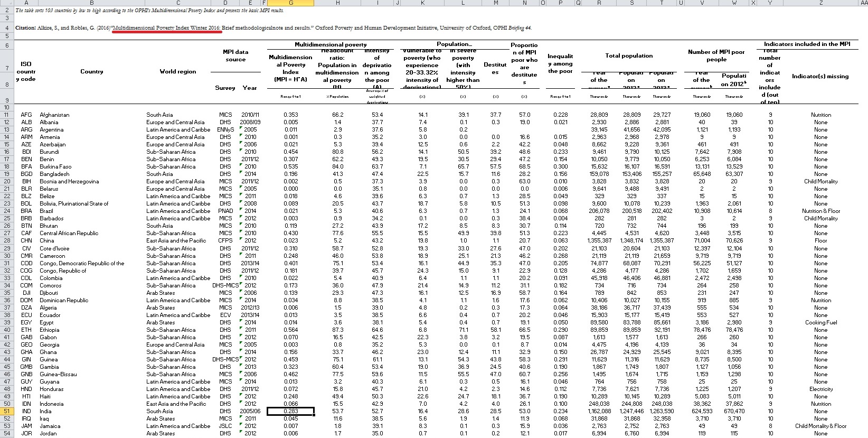Click the 'Bosnia and Herzegovina' cell
This screenshot has width=868, height=438.
coord(69,181)
